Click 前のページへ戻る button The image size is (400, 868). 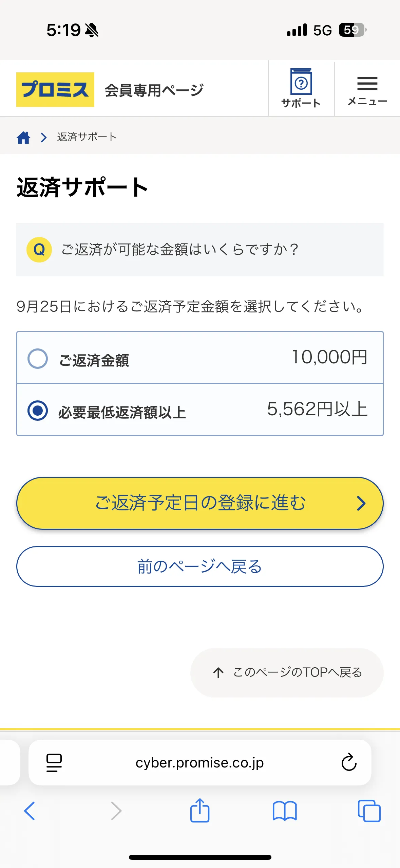[x=200, y=566]
